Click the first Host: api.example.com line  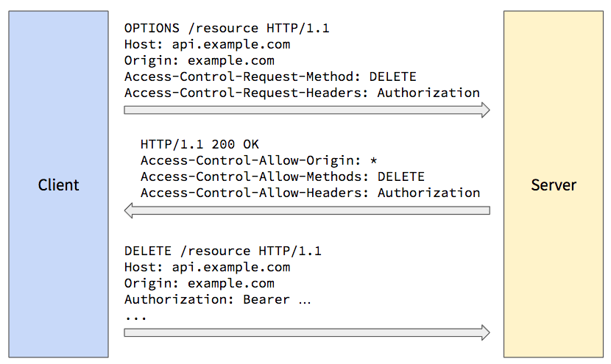click(x=208, y=45)
